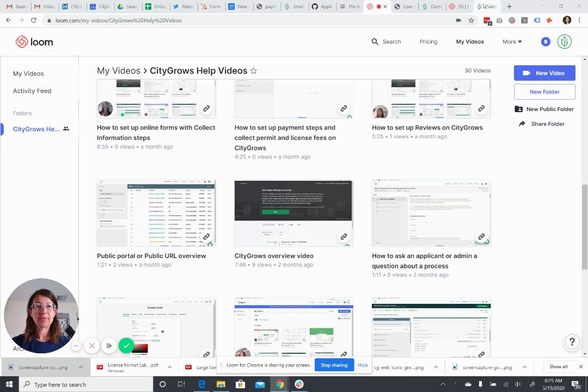This screenshot has width=588, height=392.
Task: Click the help question mark button
Action: (572, 342)
